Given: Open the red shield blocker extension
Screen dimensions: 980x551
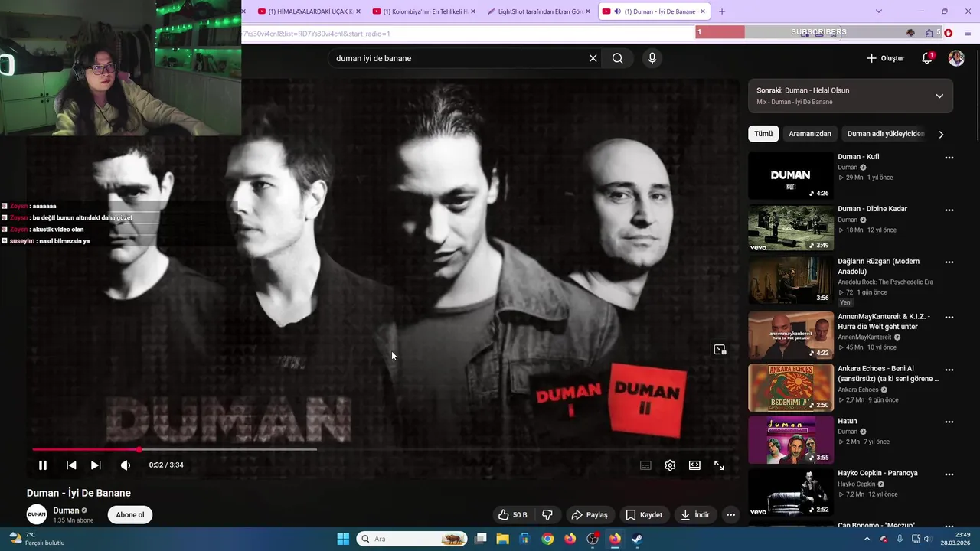Looking at the screenshot, I should 948,33.
